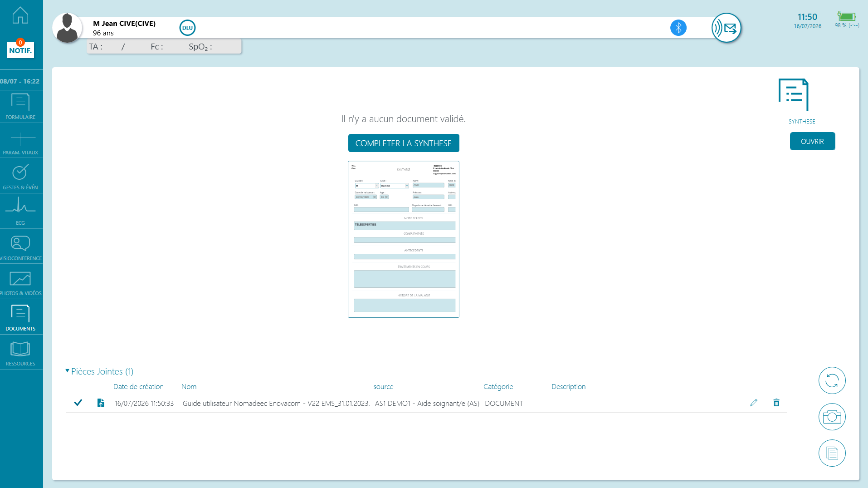Image resolution: width=868 pixels, height=488 pixels.
Task: Click the 08/07 - 16:22 session entry
Action: pyautogui.click(x=20, y=81)
